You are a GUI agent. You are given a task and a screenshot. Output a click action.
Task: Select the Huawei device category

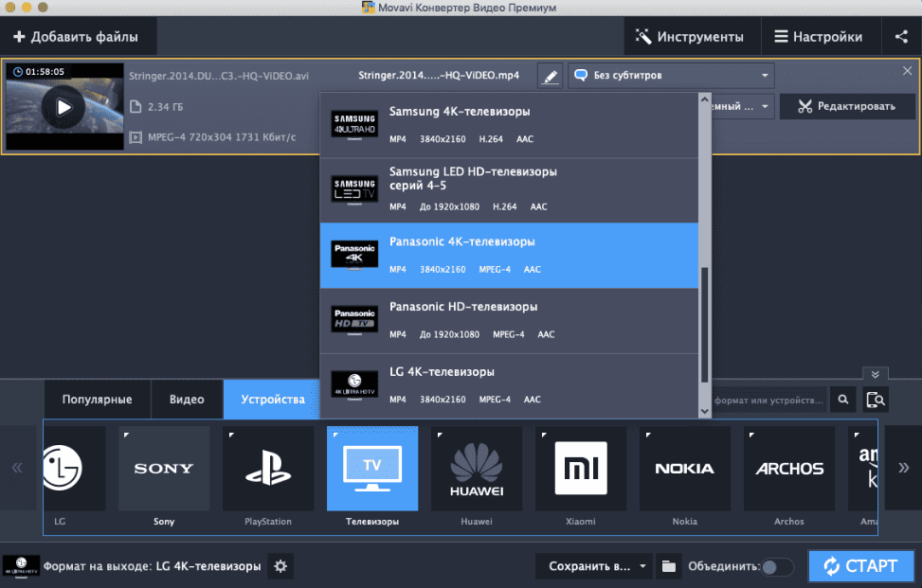click(477, 476)
